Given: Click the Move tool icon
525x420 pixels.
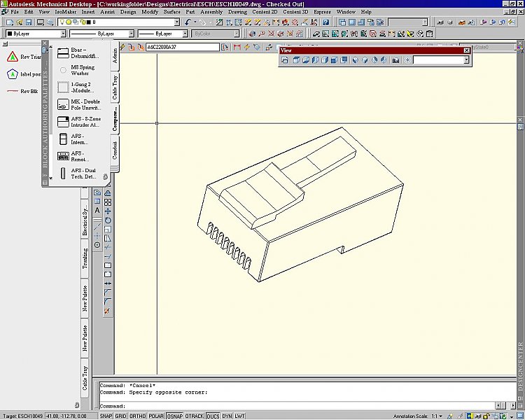Looking at the screenshot, I should point(108,211).
